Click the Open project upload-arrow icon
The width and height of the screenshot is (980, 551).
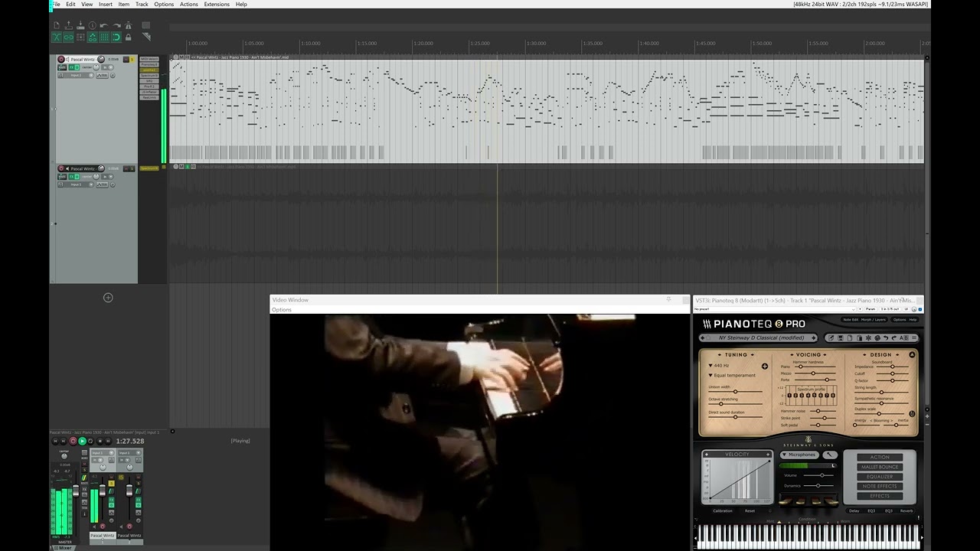point(68,25)
